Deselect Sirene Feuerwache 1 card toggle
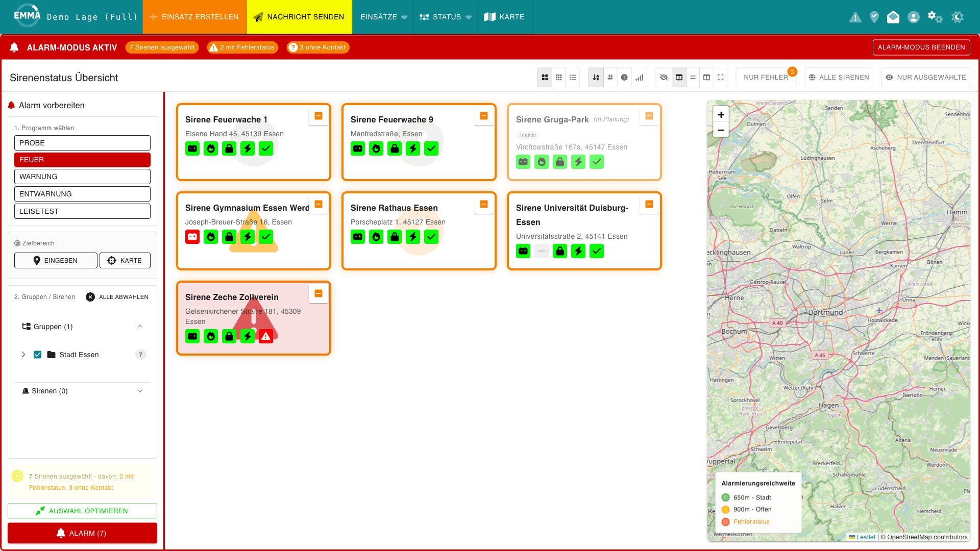Screen dimensions: 980x551 (318, 116)
